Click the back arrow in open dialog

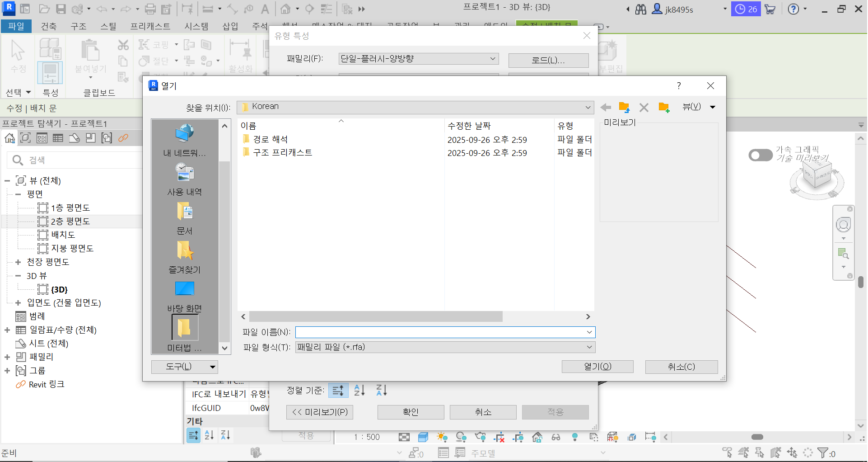pos(606,108)
